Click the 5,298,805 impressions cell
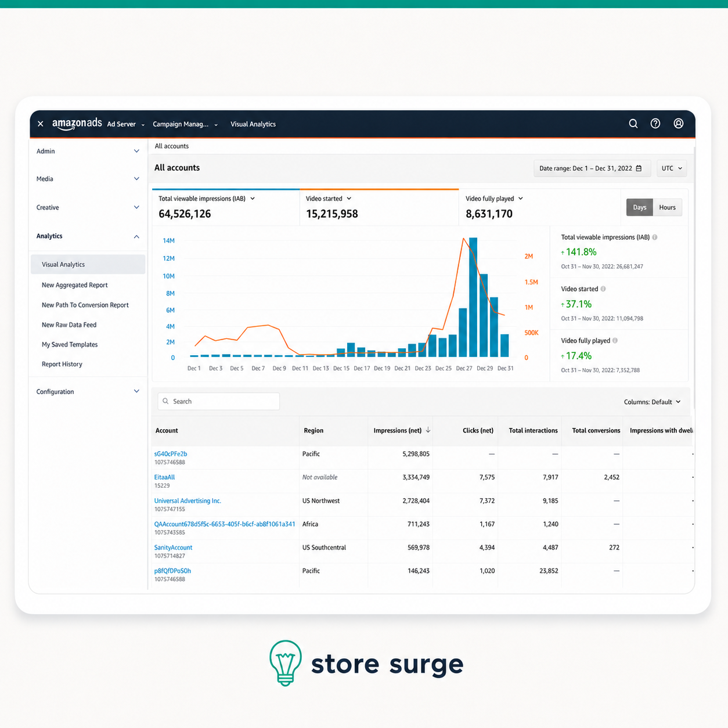 [416, 454]
